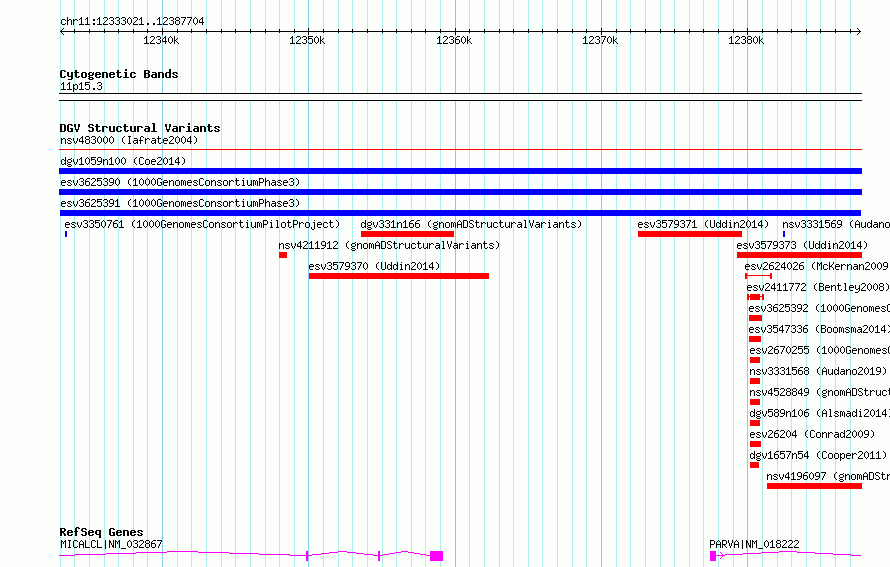
Task: Open nsv4528849 gnomAD variant label
Action: pos(820,392)
